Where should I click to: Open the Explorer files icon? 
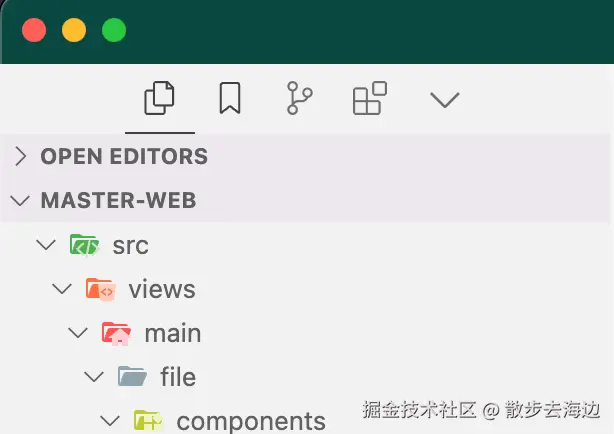pyautogui.click(x=159, y=98)
